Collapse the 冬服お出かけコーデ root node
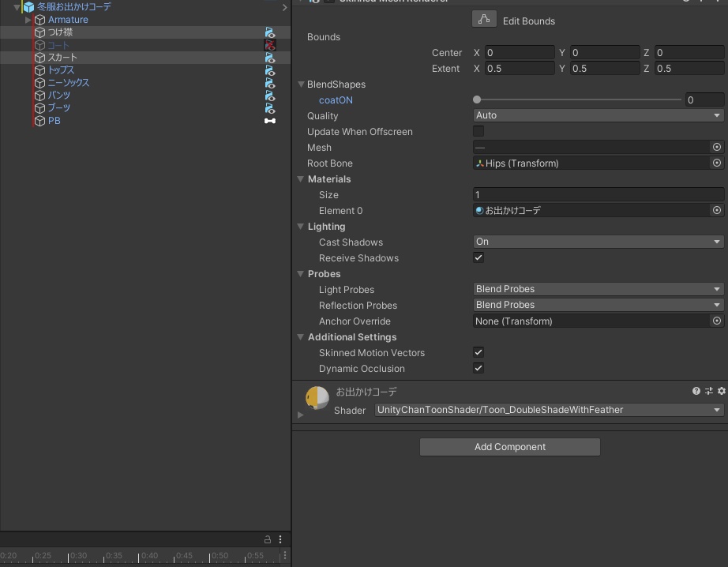This screenshot has width=728, height=567. (17, 7)
